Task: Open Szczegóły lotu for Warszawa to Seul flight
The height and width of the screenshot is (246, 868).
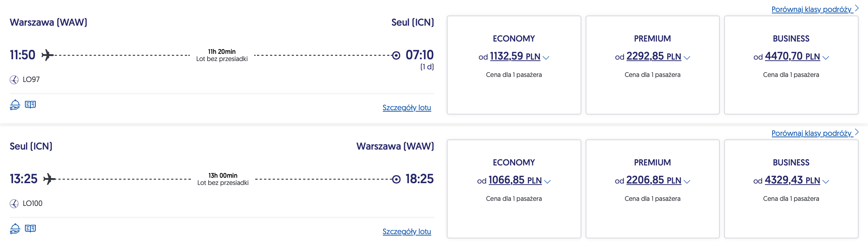Action: 407,108
